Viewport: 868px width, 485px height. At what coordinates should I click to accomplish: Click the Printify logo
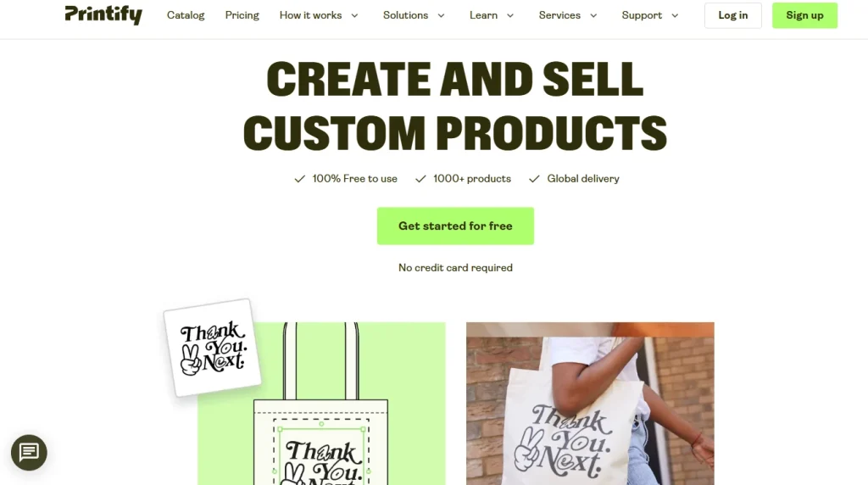pos(103,15)
